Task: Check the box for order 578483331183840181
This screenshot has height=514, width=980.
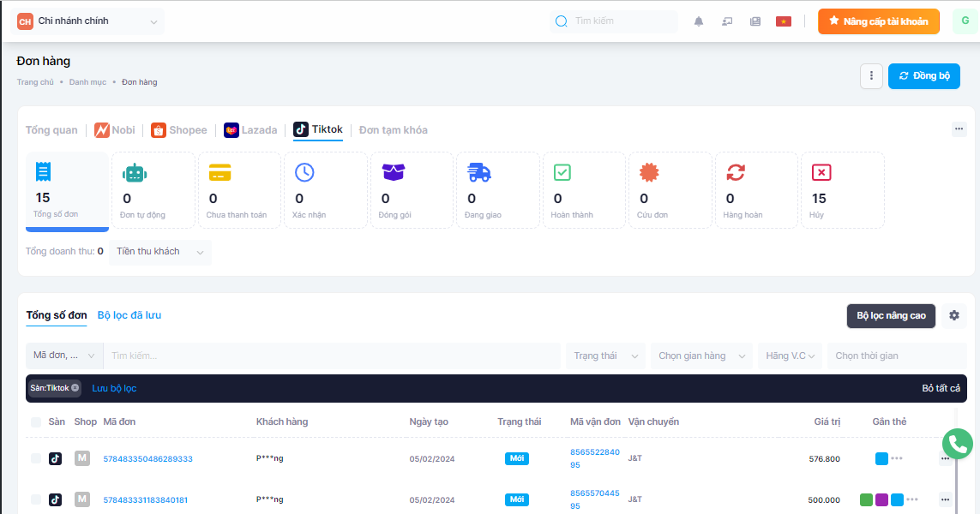Action: click(x=36, y=499)
